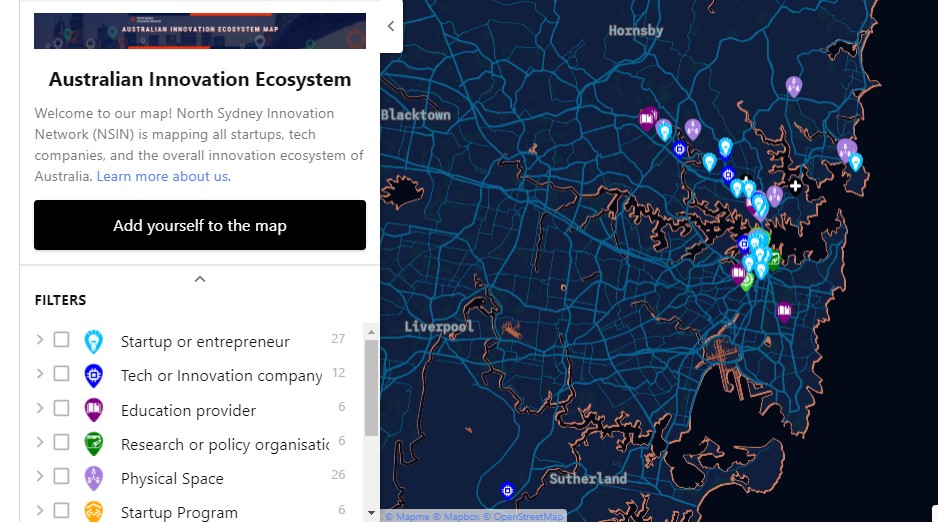Click Add yourself to the map

(x=200, y=225)
